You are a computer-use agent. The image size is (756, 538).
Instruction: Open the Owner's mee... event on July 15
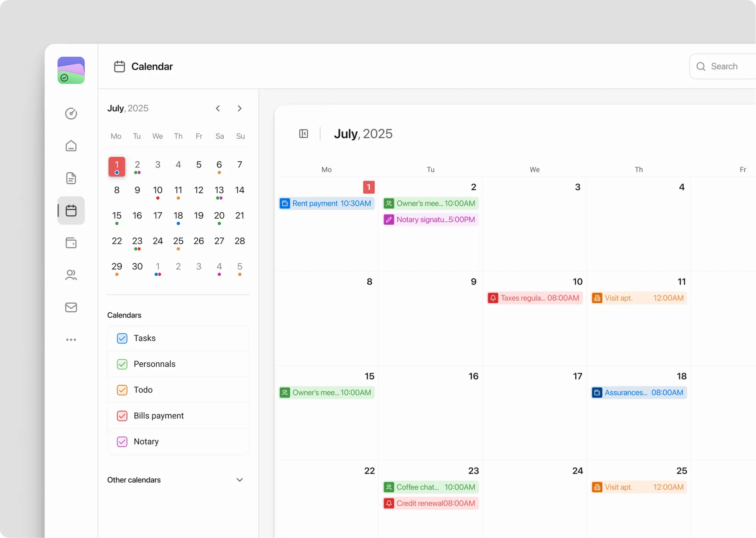(326, 393)
